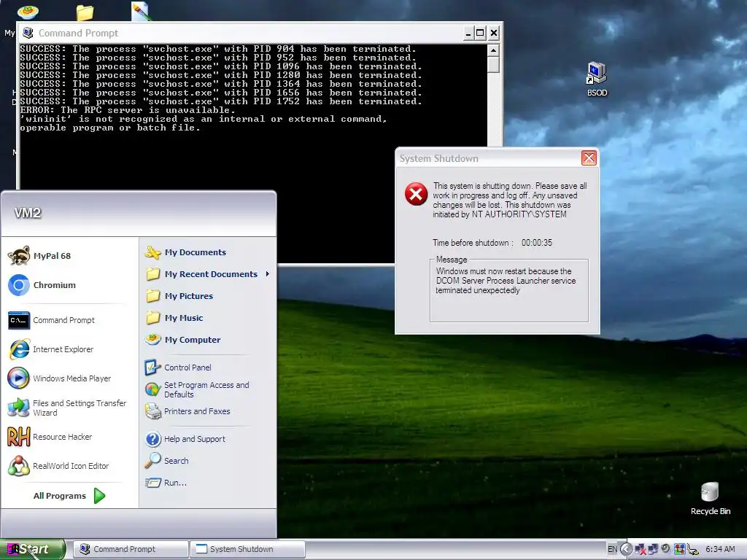Maximize the Command Prompt window
The height and width of the screenshot is (560, 747).
click(480, 33)
